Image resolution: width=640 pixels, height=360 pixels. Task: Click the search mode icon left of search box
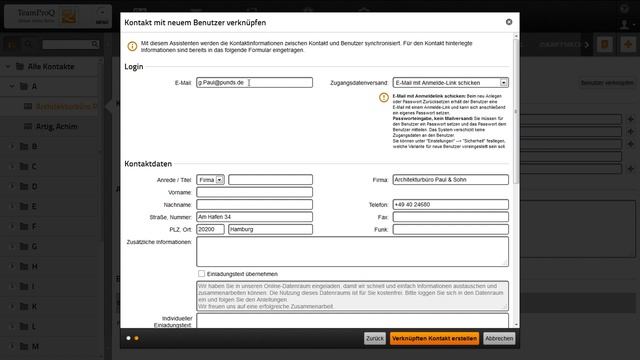(28, 44)
